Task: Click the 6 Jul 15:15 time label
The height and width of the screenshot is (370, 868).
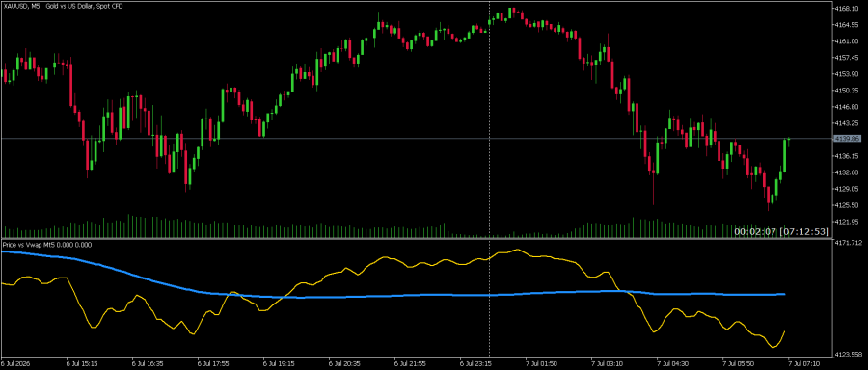Action: pos(81,364)
